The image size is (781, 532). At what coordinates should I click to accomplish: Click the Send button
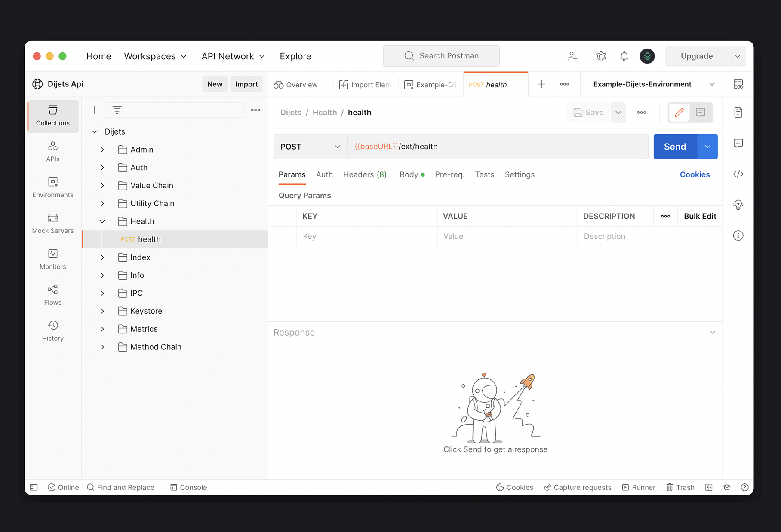click(675, 147)
